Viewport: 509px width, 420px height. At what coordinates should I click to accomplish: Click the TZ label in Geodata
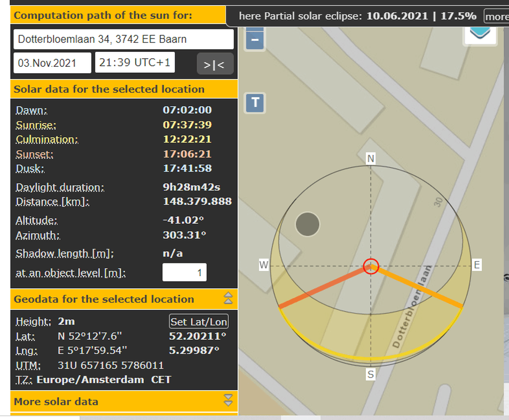tap(24, 380)
